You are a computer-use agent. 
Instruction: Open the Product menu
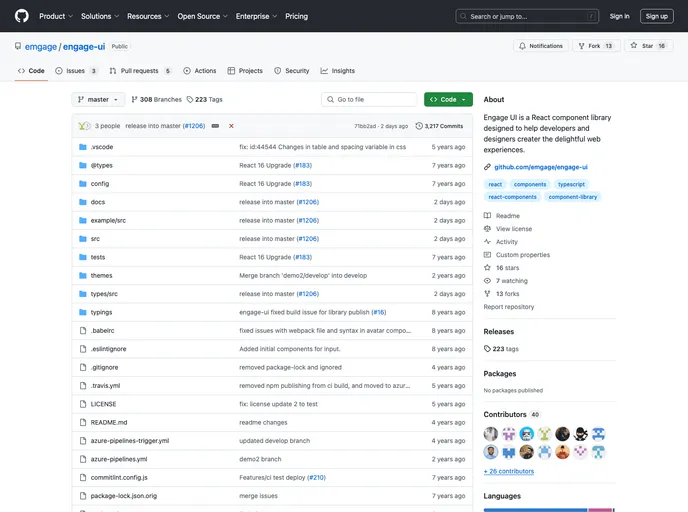click(x=56, y=16)
